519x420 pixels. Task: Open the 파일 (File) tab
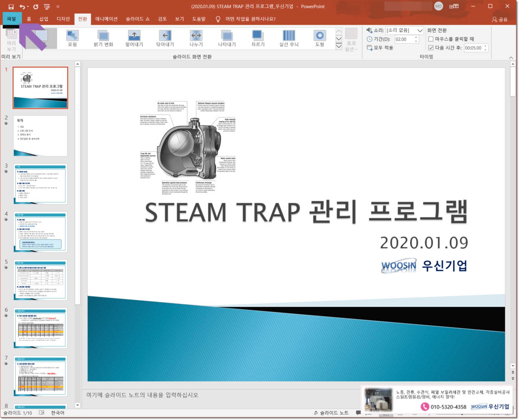(x=12, y=19)
